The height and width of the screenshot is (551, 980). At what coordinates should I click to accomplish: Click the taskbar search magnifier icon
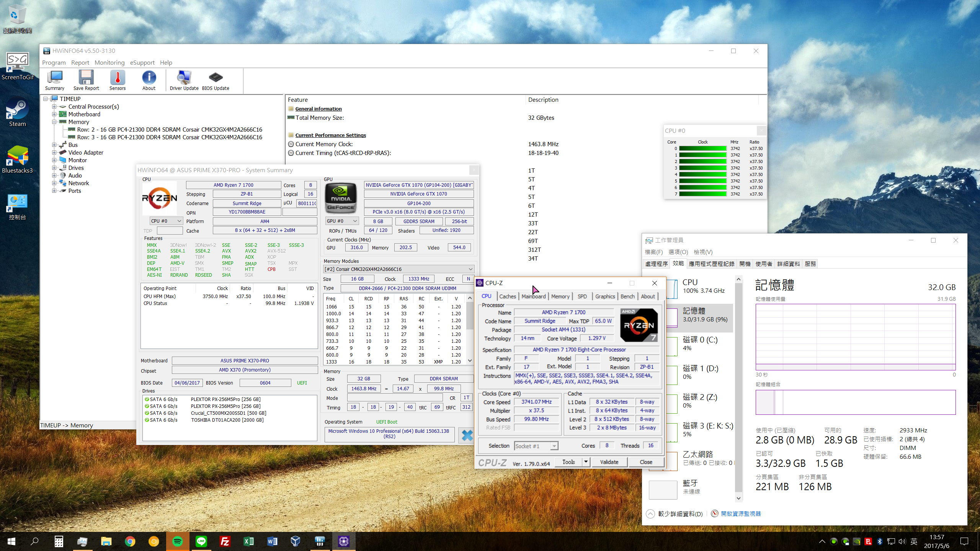click(x=35, y=541)
